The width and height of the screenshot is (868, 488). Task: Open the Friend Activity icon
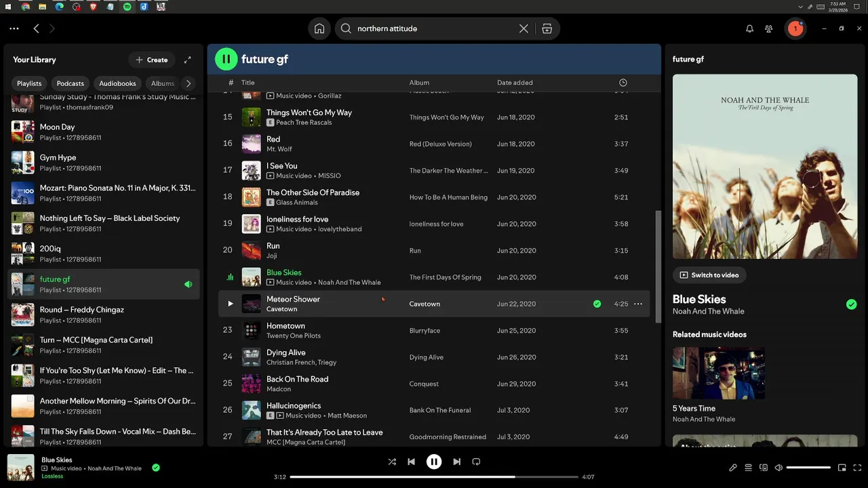tap(769, 28)
